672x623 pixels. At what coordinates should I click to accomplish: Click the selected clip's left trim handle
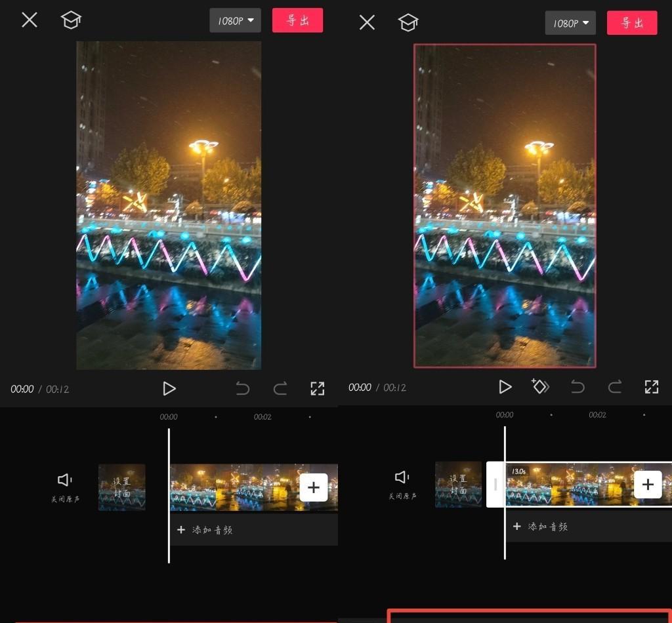pos(495,485)
